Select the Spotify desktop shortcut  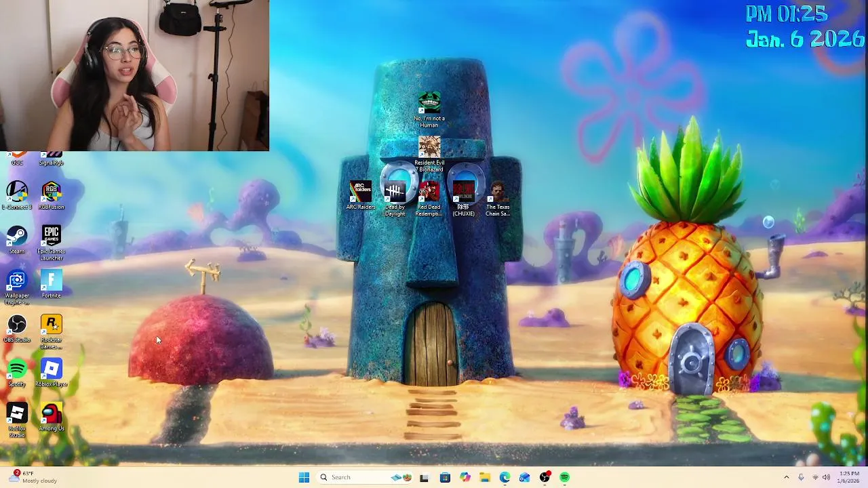tap(17, 373)
